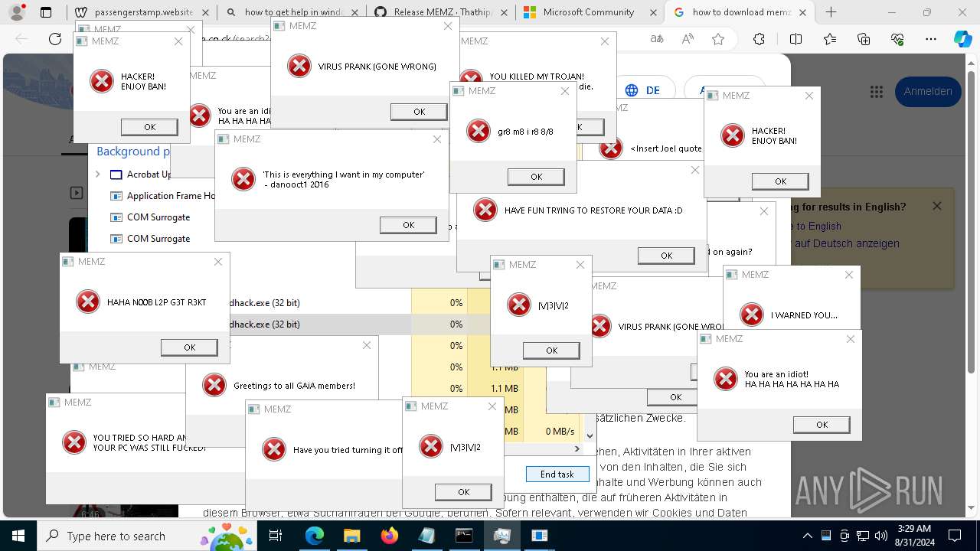Toggle Edge split screen icon
The image size is (980, 551).
pyautogui.click(x=795, y=39)
